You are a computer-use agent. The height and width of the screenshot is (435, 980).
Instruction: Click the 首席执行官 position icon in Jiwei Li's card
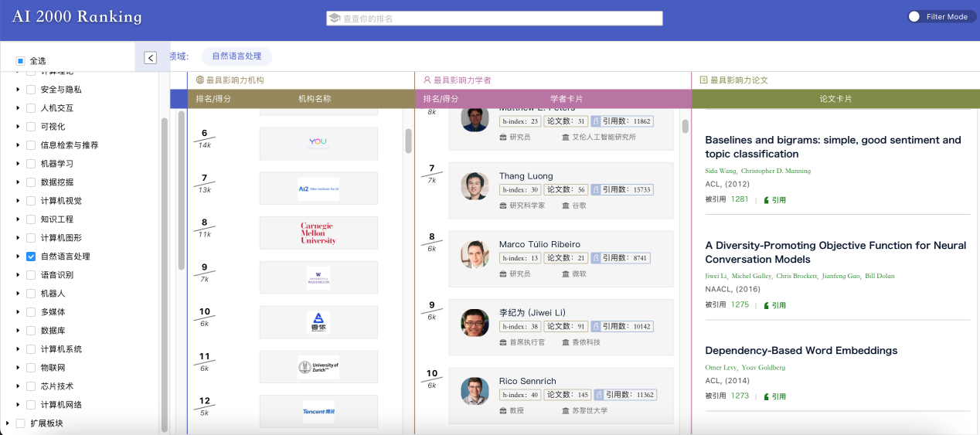coord(503,342)
